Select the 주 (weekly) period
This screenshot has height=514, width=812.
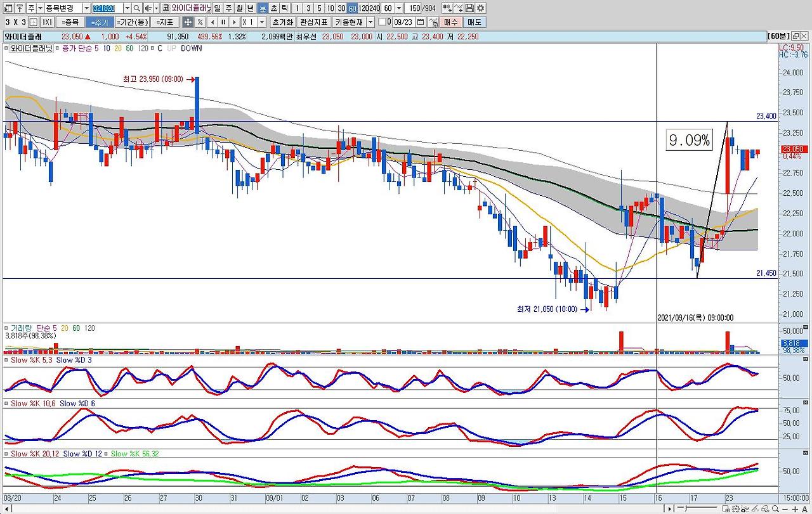(228, 8)
